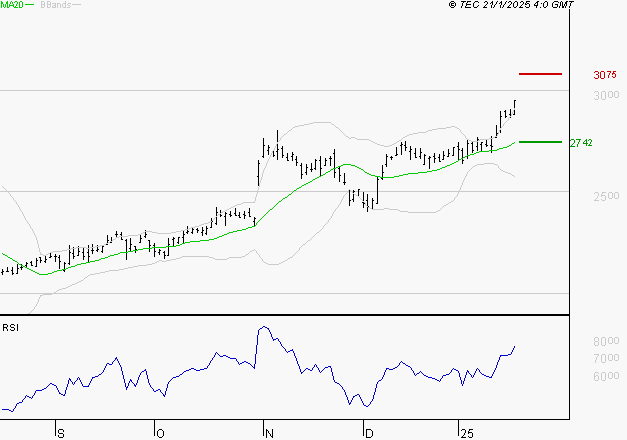This screenshot has width=627, height=440.
Task: Select the 25 year marker on time axis
Action: (466, 433)
